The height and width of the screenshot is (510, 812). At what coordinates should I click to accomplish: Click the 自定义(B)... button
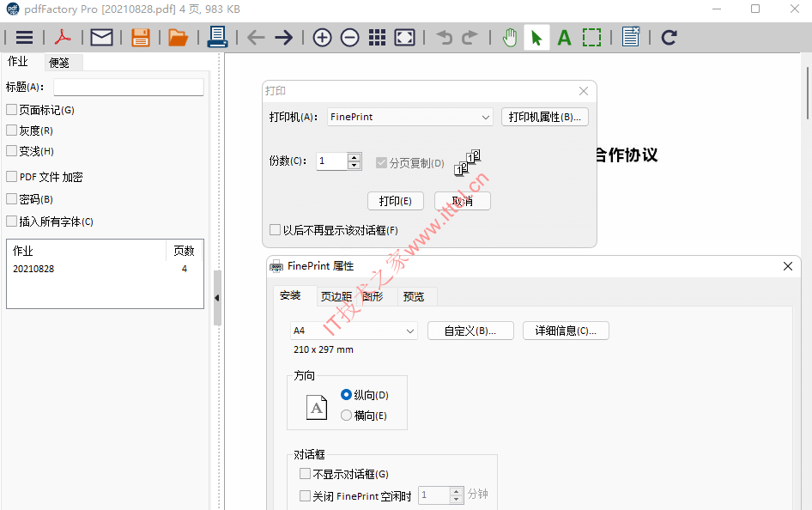(x=470, y=331)
